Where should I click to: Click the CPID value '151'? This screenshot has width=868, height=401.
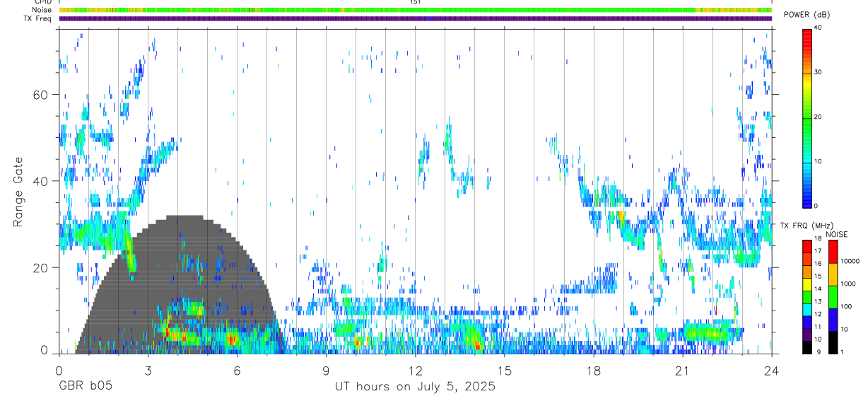point(415,2)
